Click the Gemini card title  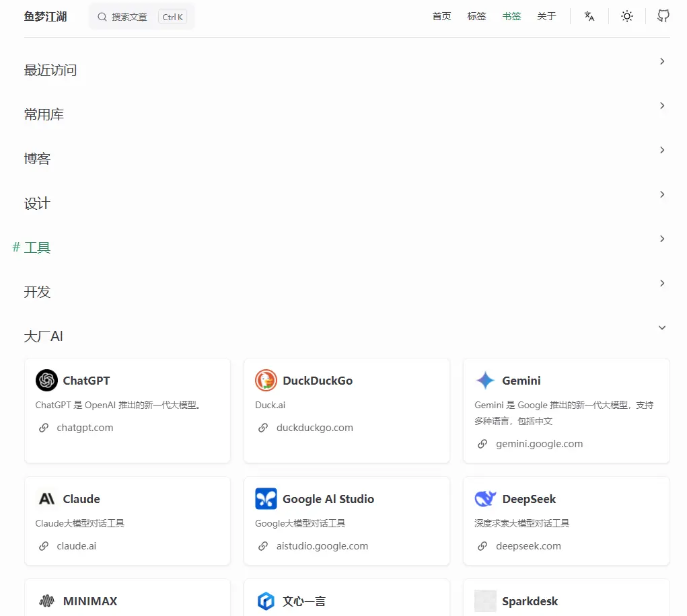click(521, 381)
